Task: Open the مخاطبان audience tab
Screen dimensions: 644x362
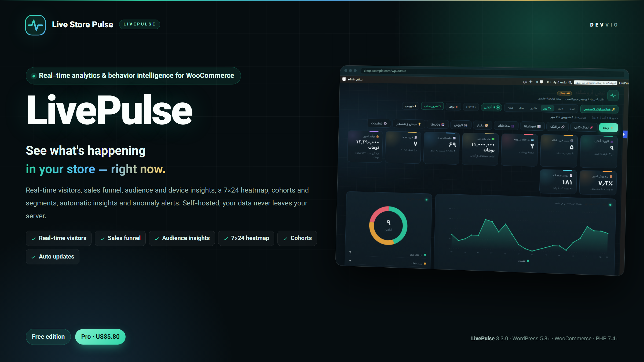Action: [506, 125]
